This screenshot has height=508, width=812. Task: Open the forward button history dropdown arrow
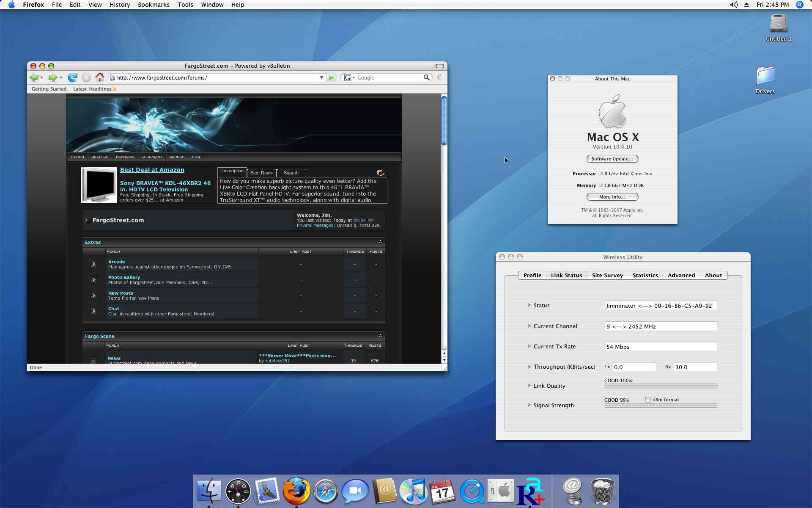[61, 78]
